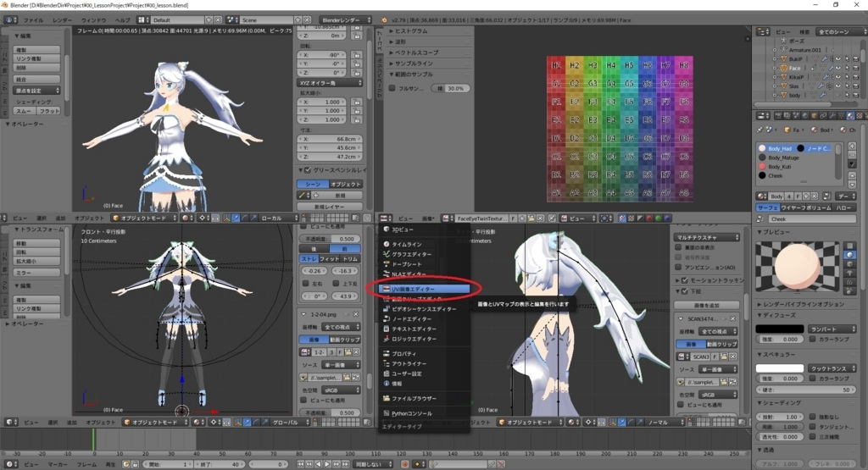
Task: Open the Object properties cube tab icon
Action: [x=815, y=116]
